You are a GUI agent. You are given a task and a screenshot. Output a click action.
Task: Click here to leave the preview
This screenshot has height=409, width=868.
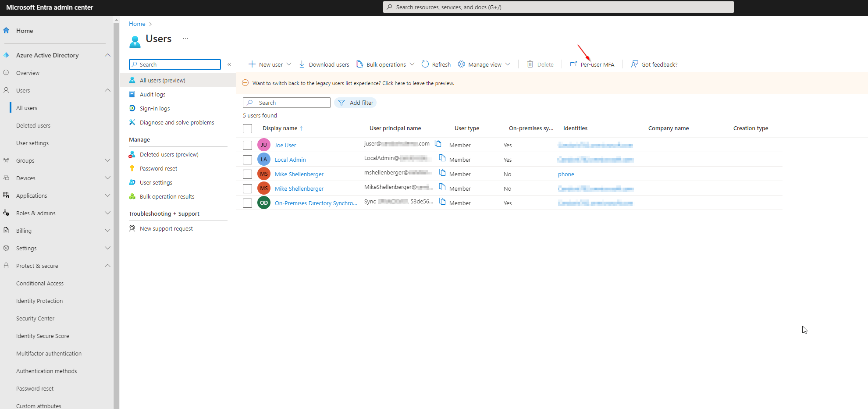click(x=393, y=83)
